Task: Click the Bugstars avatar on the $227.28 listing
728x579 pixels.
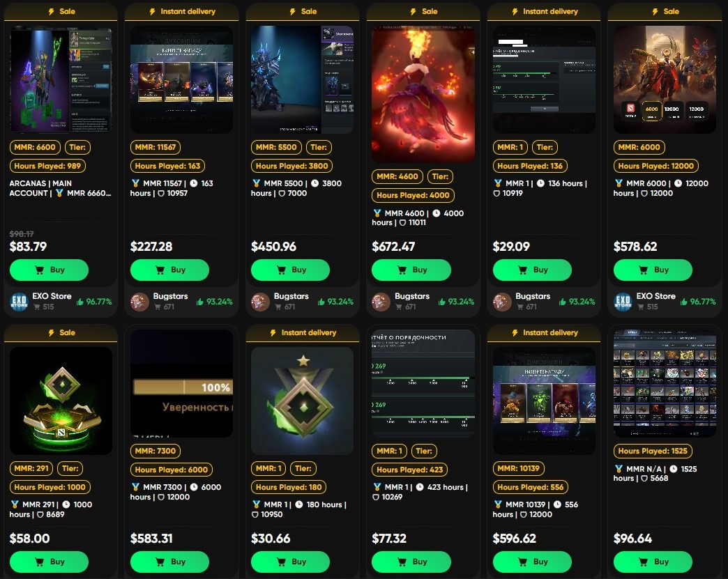Action: [x=139, y=302]
